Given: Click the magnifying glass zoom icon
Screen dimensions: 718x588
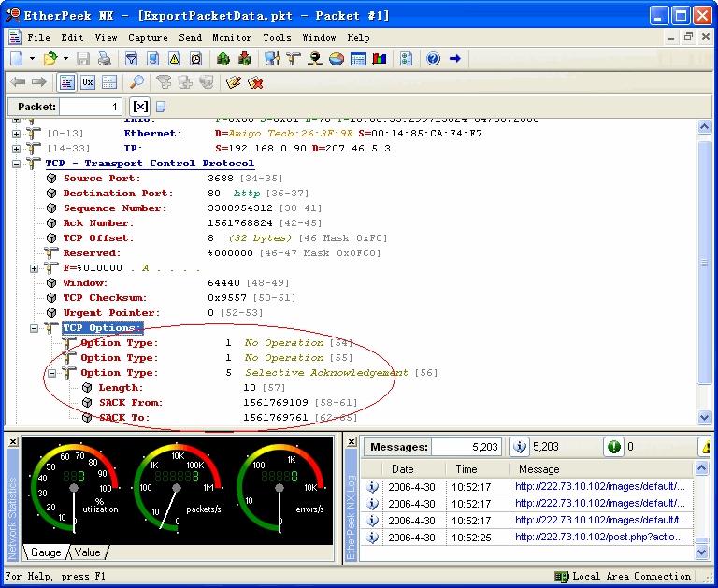Looking at the screenshot, I should pos(136,82).
